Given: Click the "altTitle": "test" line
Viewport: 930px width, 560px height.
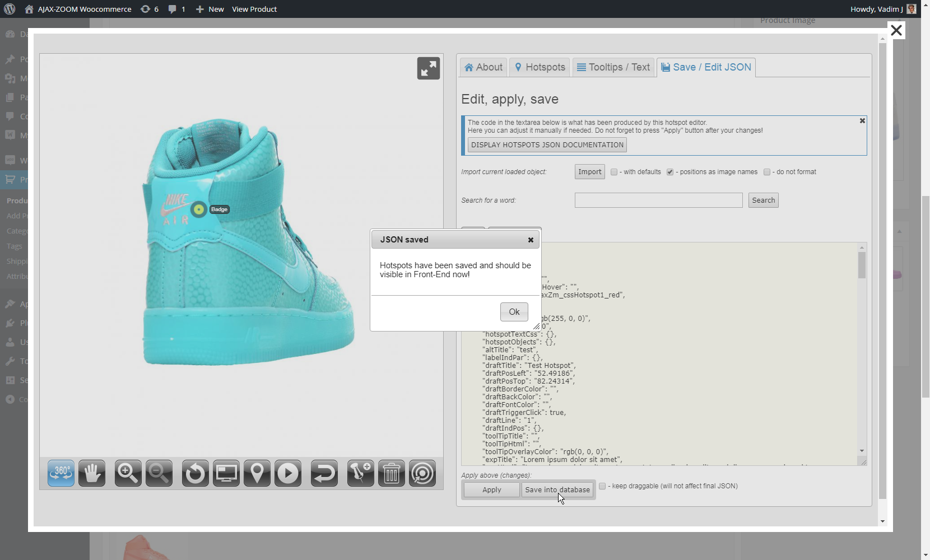Looking at the screenshot, I should click(x=510, y=350).
